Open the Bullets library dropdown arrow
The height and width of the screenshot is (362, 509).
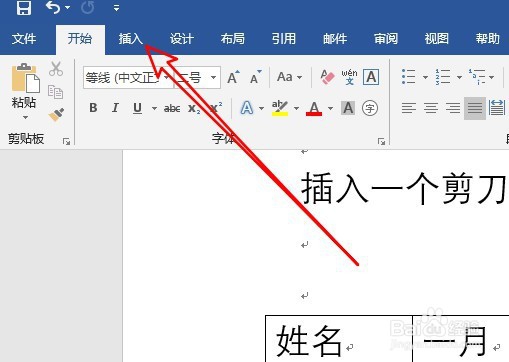click(425, 77)
